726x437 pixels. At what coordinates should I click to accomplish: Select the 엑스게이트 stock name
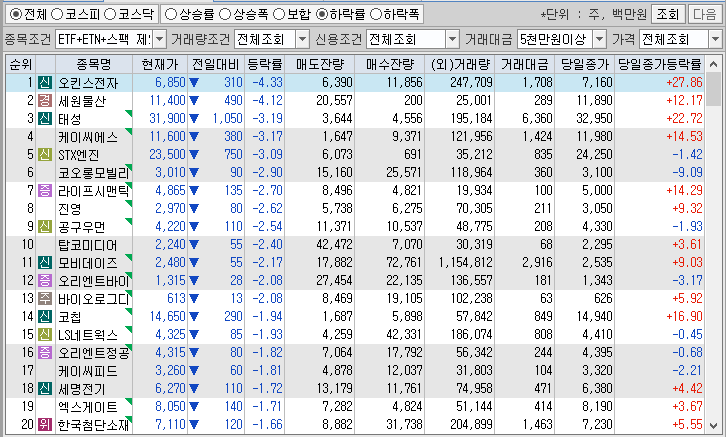pyautogui.click(x=88, y=407)
